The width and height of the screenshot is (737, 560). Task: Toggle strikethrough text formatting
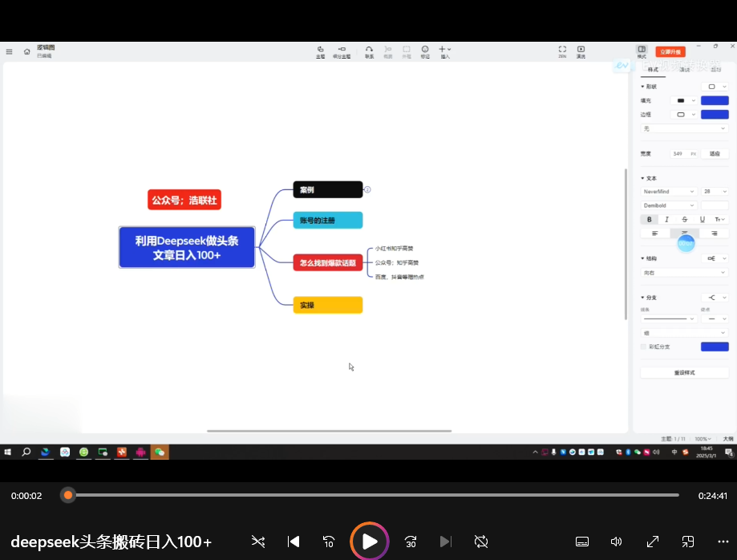[x=684, y=220]
